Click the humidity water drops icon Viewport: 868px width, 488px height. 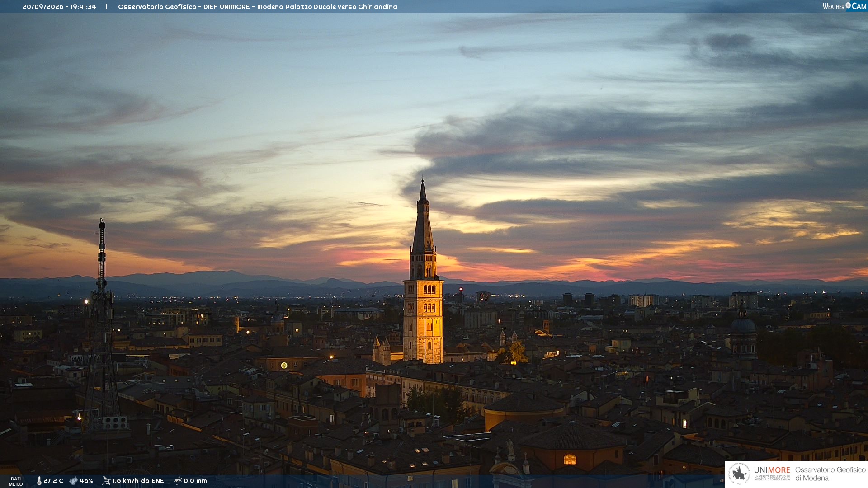click(x=73, y=481)
